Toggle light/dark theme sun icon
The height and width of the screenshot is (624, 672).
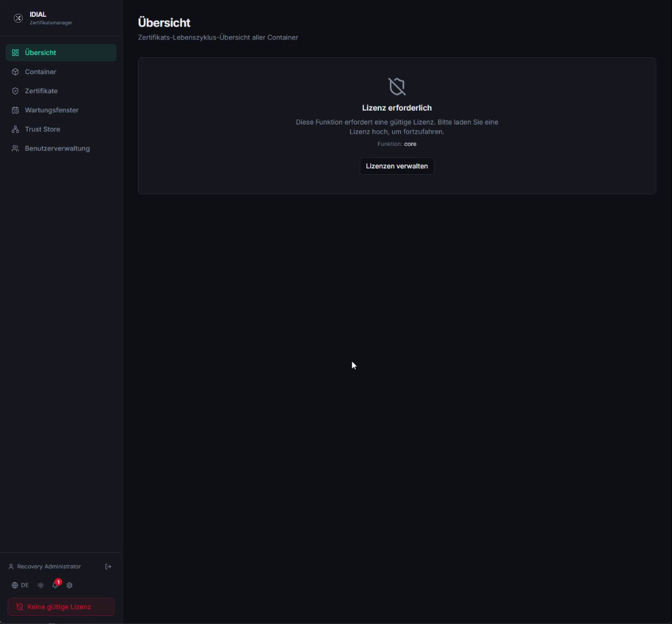41,585
